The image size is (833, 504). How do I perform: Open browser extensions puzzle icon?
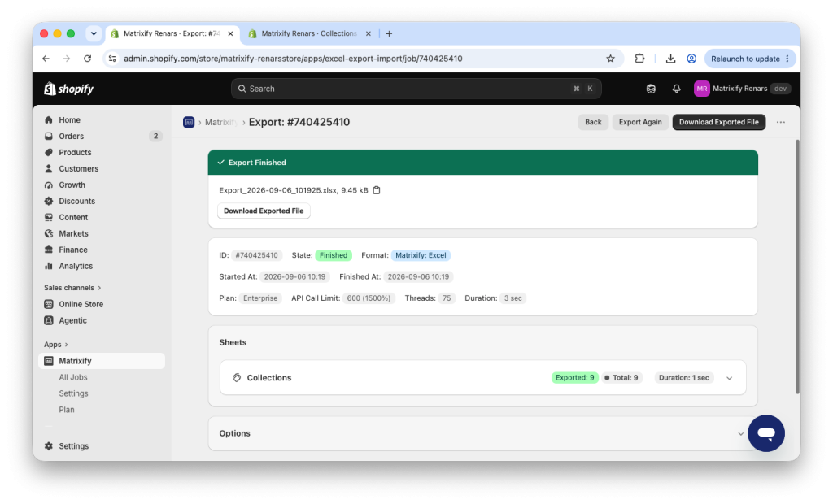(639, 59)
